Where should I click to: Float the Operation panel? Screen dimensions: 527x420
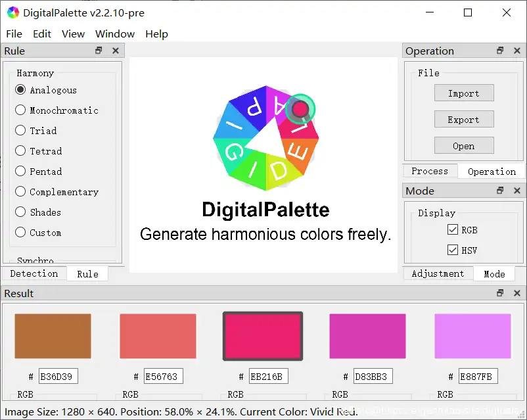(500, 51)
